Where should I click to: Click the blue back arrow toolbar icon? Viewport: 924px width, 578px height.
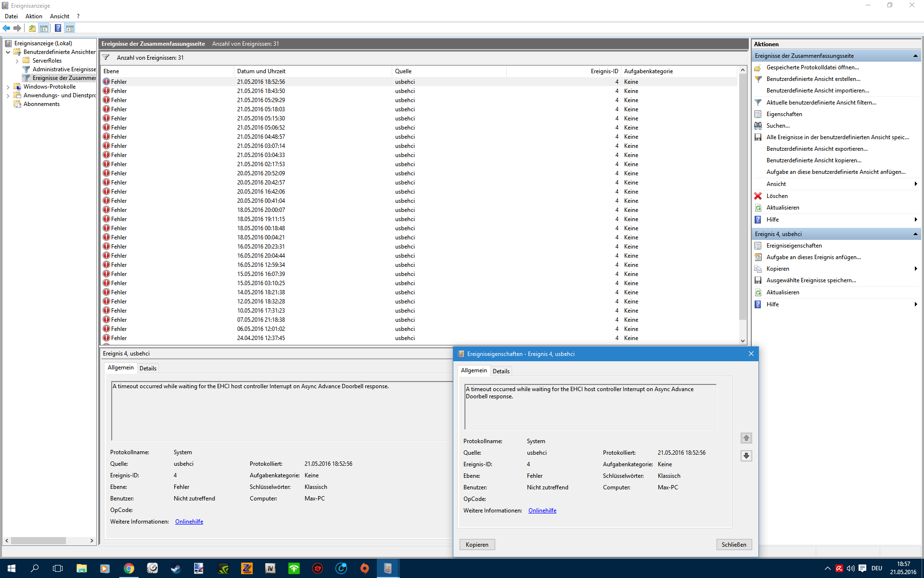(6, 28)
